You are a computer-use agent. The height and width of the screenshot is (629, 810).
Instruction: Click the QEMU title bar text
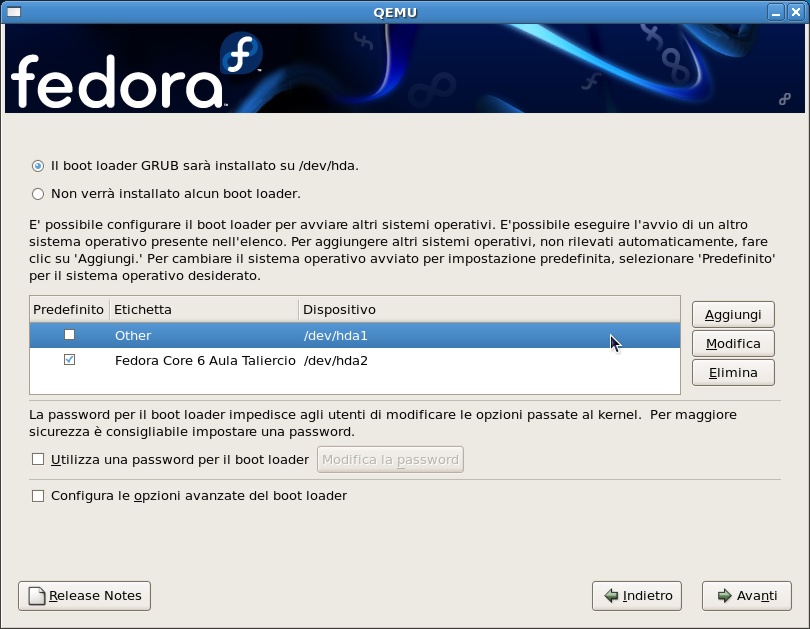tap(395, 12)
